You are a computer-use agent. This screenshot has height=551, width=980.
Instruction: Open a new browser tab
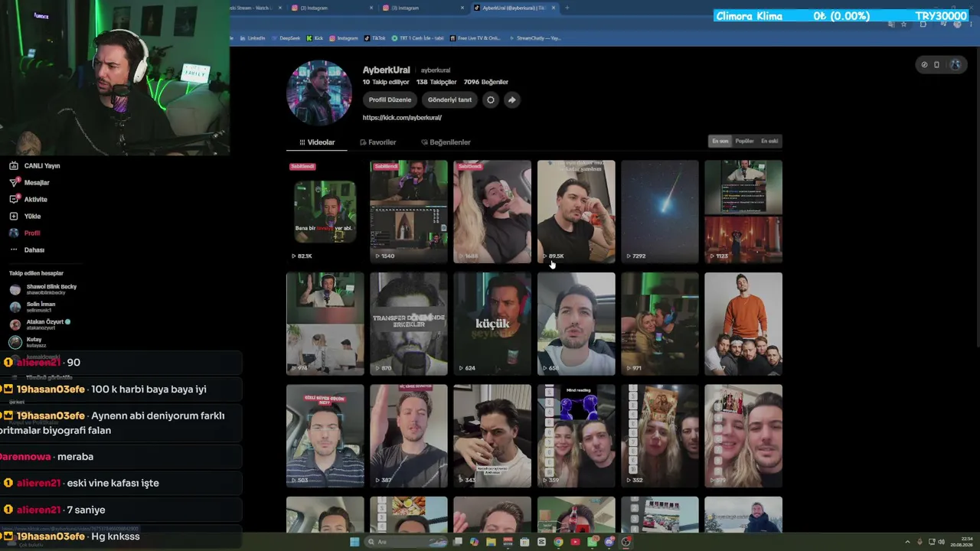[567, 8]
